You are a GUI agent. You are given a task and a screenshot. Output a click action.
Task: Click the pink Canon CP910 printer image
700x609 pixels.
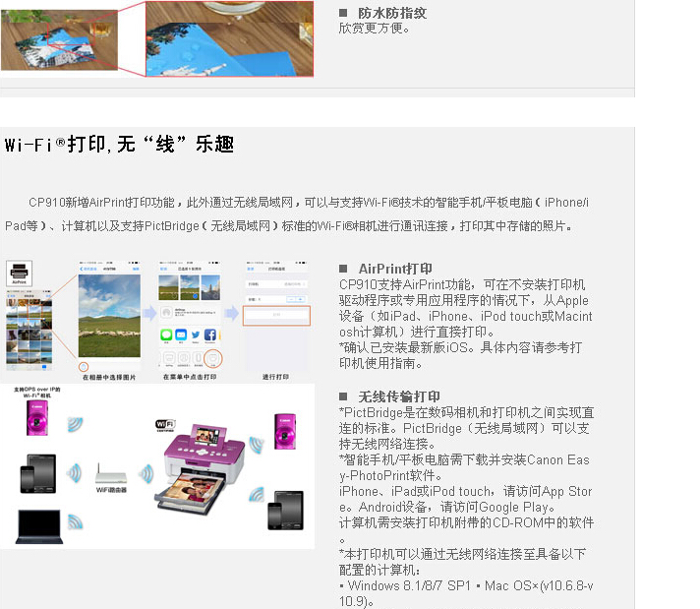click(x=201, y=469)
